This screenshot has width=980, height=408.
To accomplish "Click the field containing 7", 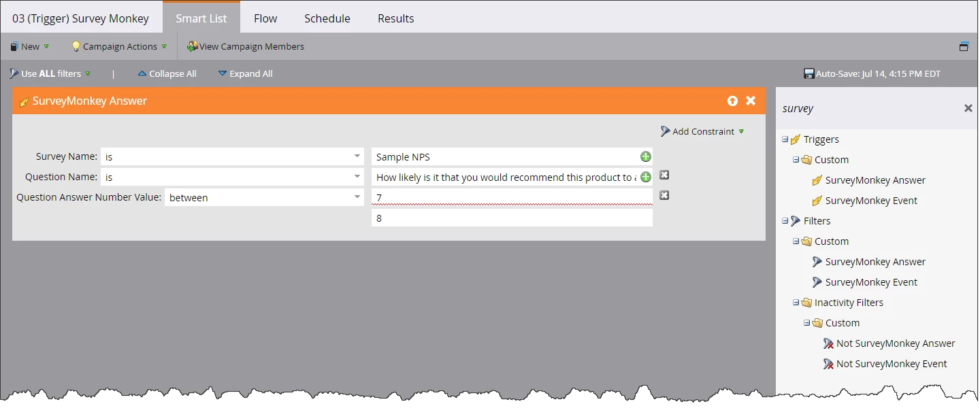I will click(x=512, y=197).
